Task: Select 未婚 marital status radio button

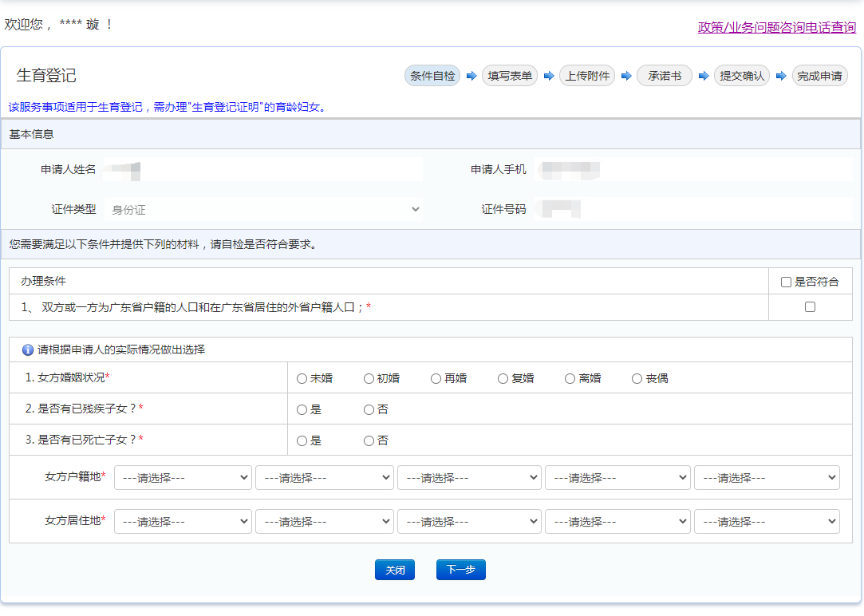Action: point(302,378)
